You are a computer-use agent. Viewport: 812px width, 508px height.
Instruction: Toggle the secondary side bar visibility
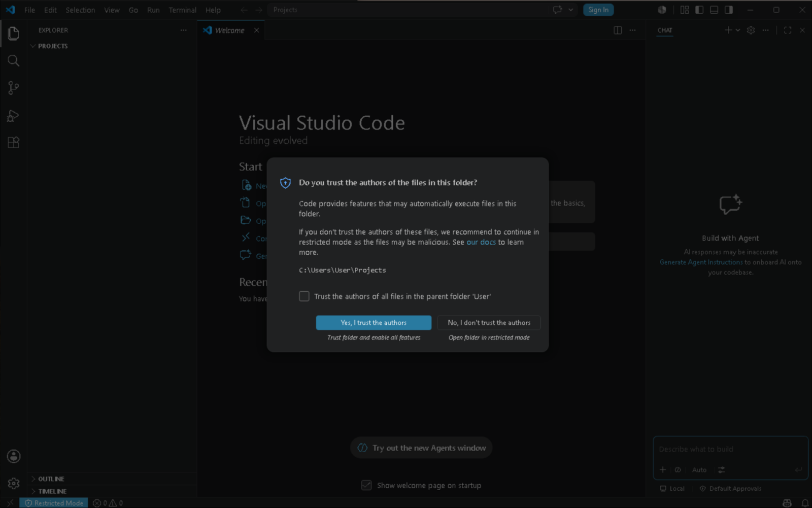click(x=729, y=10)
